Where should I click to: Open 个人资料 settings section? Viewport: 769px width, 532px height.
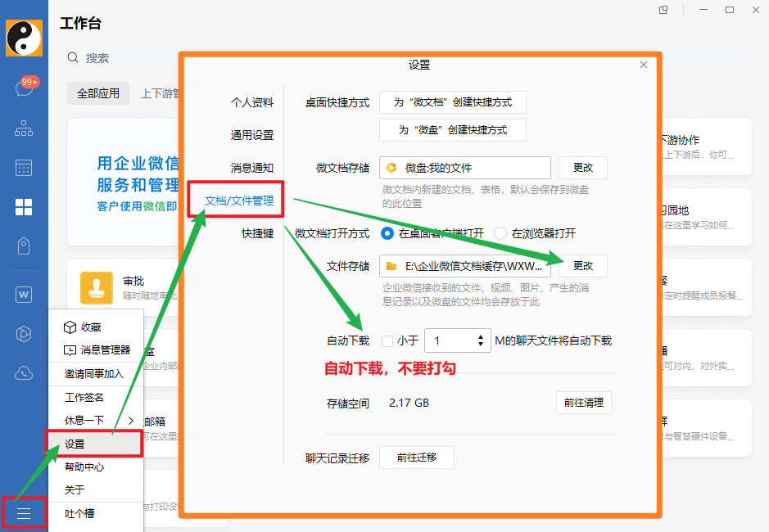252,102
